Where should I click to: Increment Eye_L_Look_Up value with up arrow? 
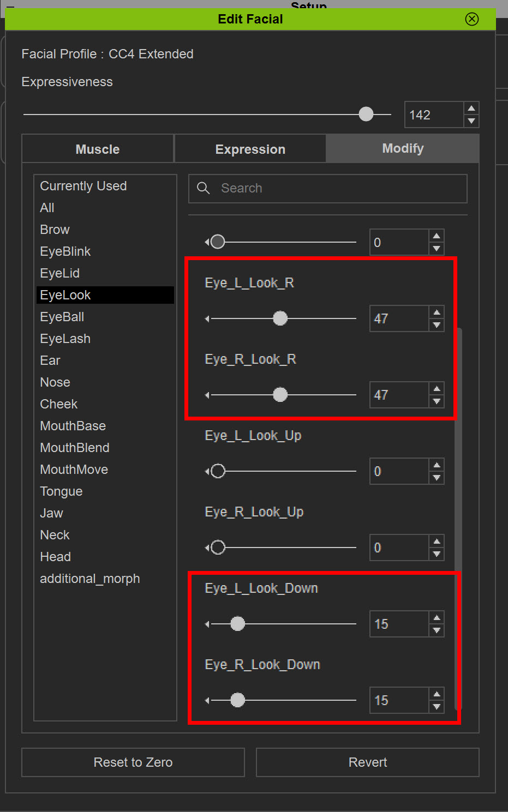437,465
